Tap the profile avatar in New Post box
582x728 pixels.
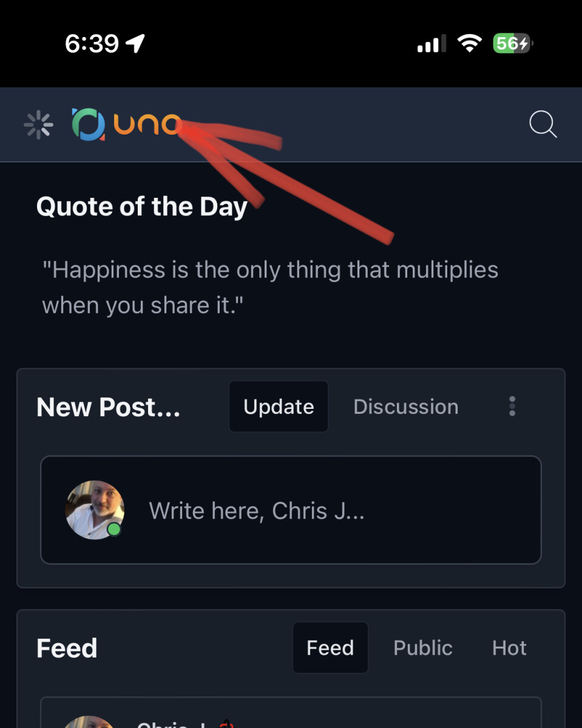pyautogui.click(x=94, y=510)
